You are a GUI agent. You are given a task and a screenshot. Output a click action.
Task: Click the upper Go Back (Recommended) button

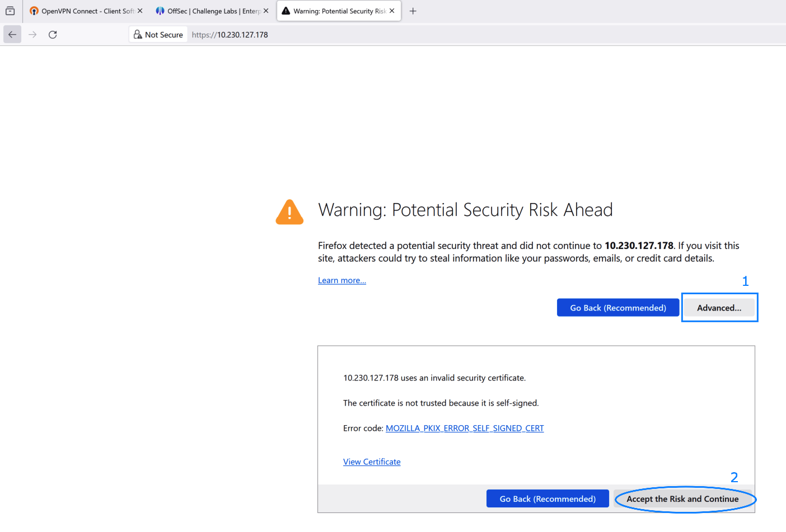618,308
